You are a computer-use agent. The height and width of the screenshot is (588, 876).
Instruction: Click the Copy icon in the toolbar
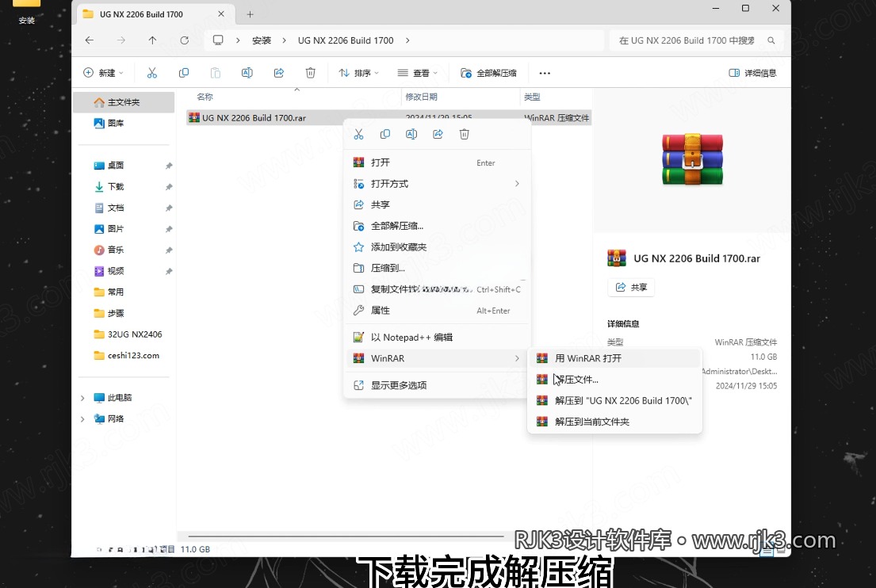(x=183, y=73)
